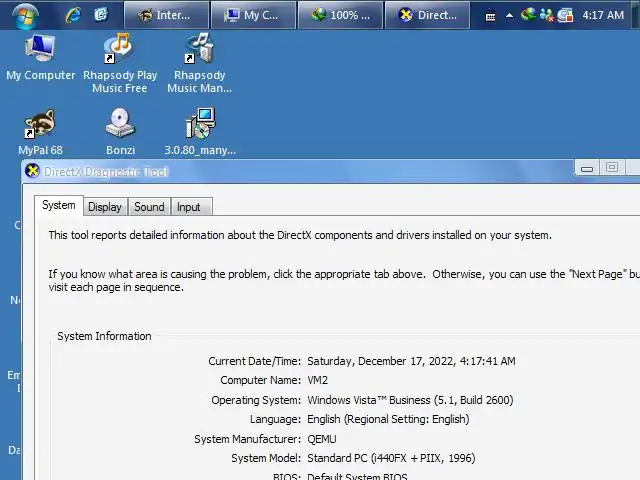640x480 pixels.
Task: Click the second quick launch icon
Action: click(x=100, y=15)
